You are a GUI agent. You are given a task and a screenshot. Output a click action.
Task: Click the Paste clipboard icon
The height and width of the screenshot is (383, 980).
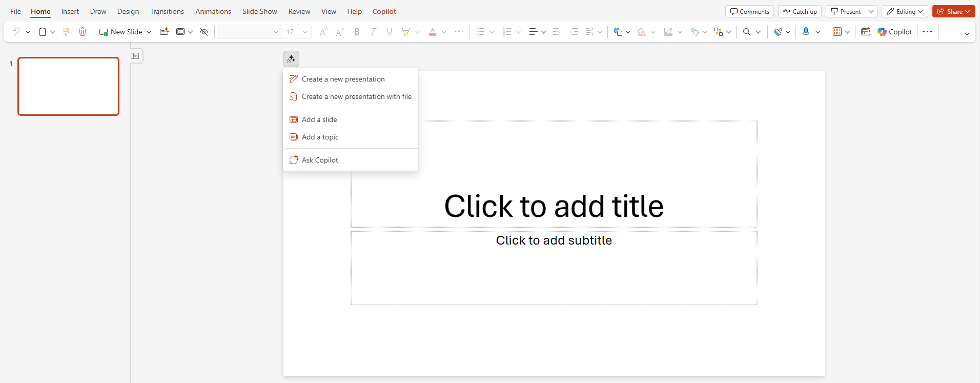43,32
